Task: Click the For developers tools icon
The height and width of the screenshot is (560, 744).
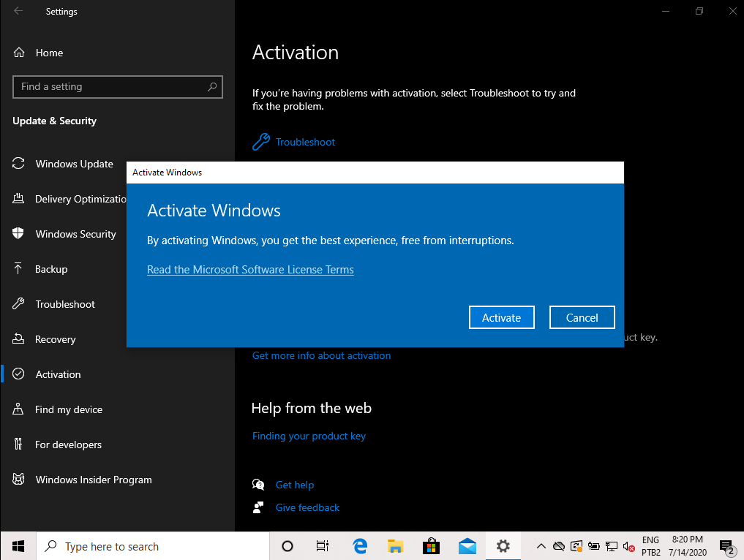Action: pos(18,444)
